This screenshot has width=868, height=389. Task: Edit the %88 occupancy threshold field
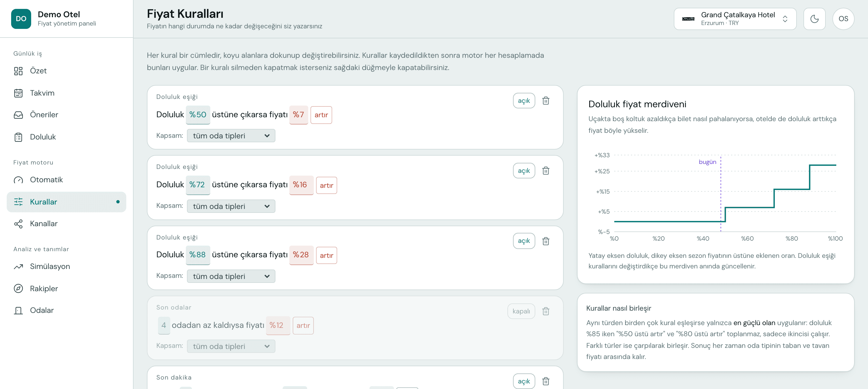tap(198, 255)
